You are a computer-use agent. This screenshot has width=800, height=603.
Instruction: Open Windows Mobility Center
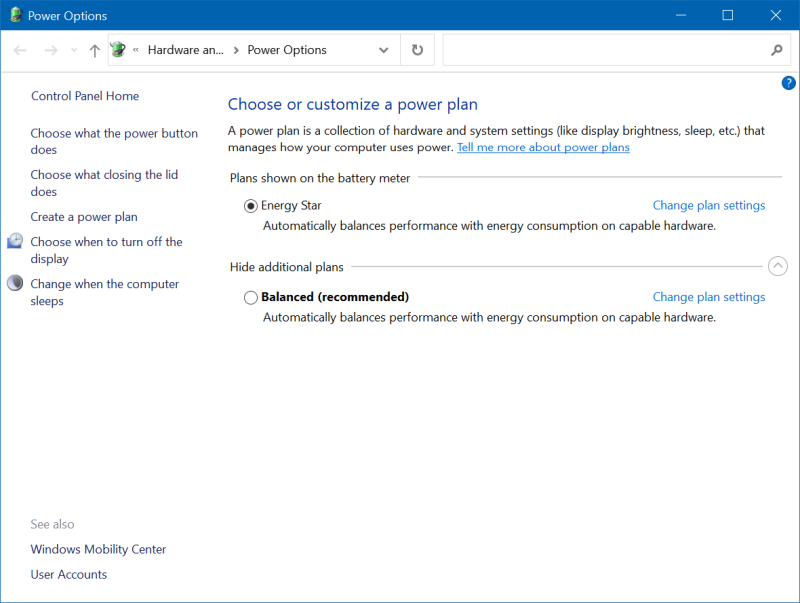tap(98, 549)
